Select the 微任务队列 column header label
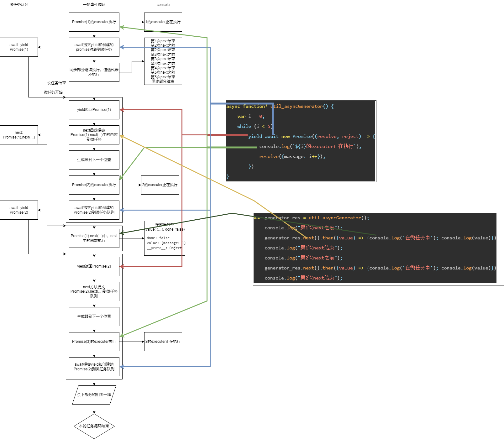The image size is (504, 439). click(19, 5)
